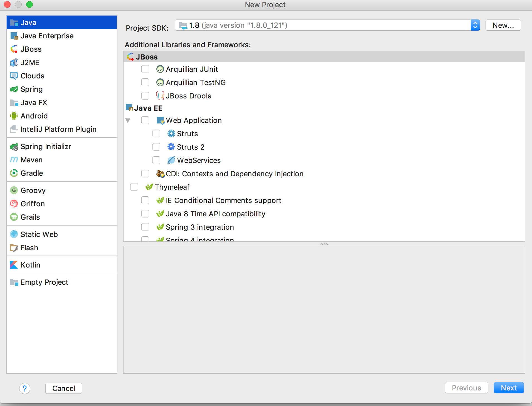Check the Web Application checkbox
This screenshot has height=406, width=532.
[x=145, y=120]
